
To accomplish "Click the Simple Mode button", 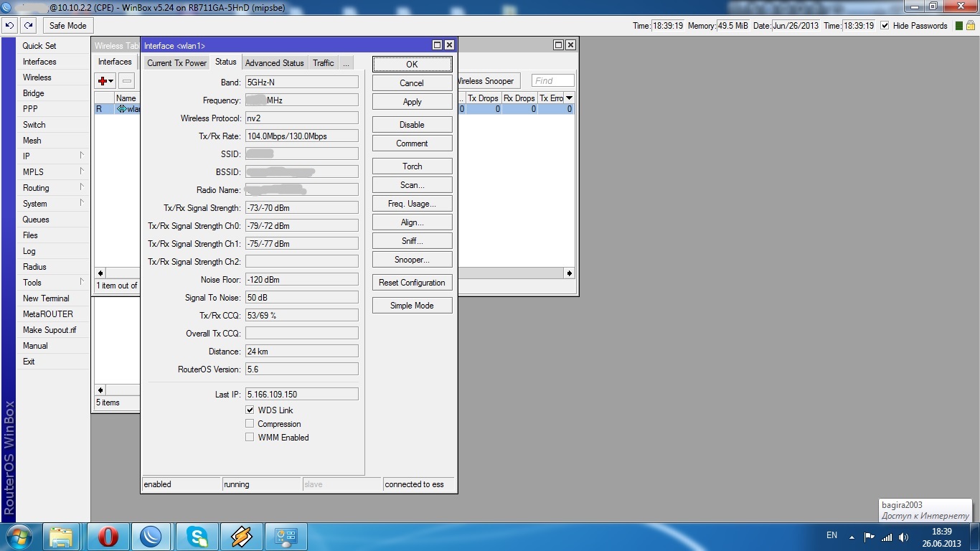I will click(412, 306).
